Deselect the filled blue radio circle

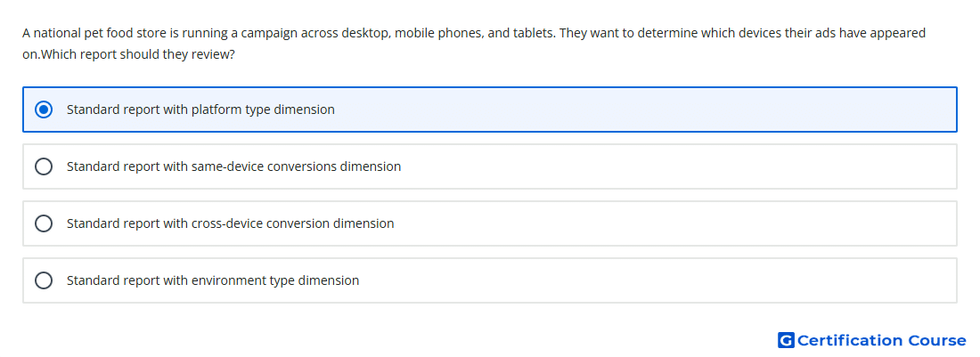[x=44, y=110]
